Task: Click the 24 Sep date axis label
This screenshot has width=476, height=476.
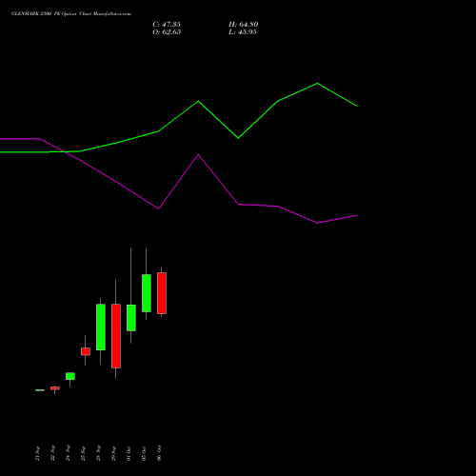Action: pyautogui.click(x=68, y=453)
